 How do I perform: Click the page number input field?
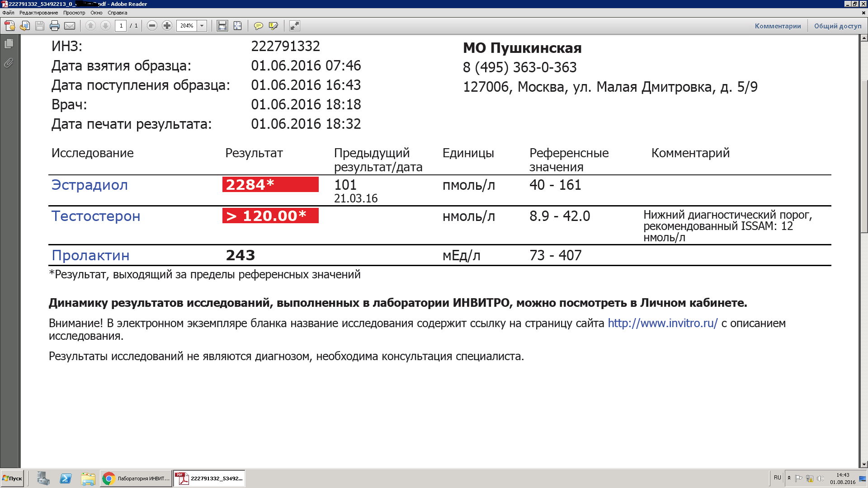pos(121,26)
